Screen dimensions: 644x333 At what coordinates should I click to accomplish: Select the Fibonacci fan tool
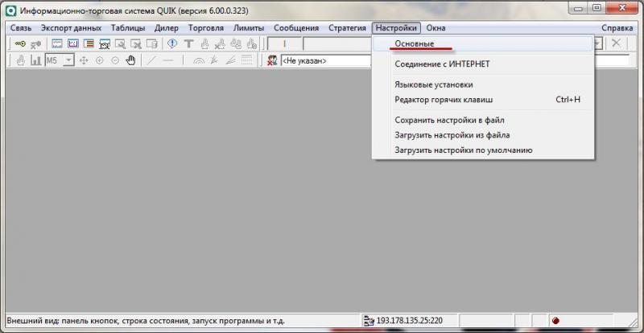(214, 61)
